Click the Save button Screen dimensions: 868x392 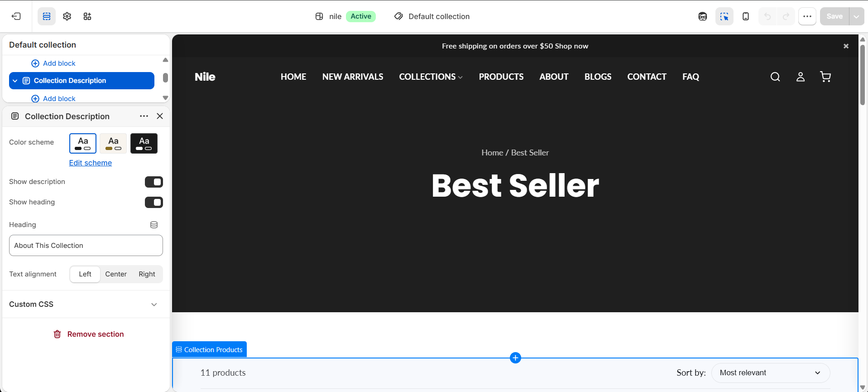pos(834,16)
